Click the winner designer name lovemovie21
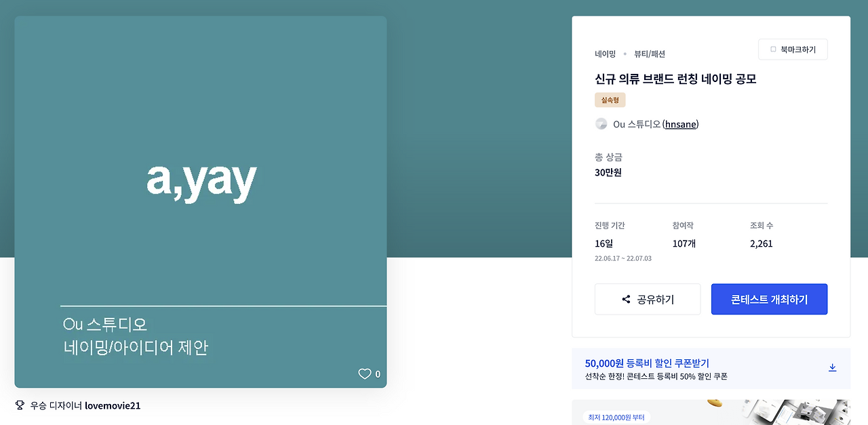This screenshot has height=425, width=868. (113, 405)
